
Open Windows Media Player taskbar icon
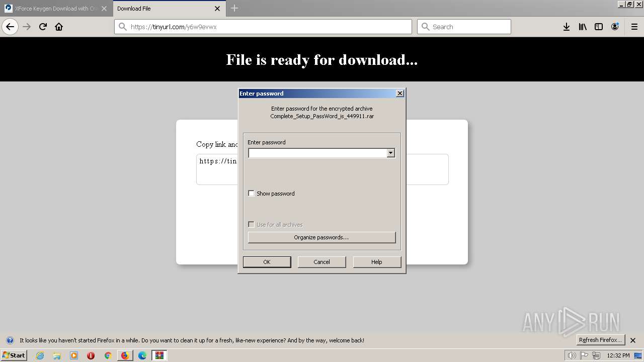[x=74, y=355]
